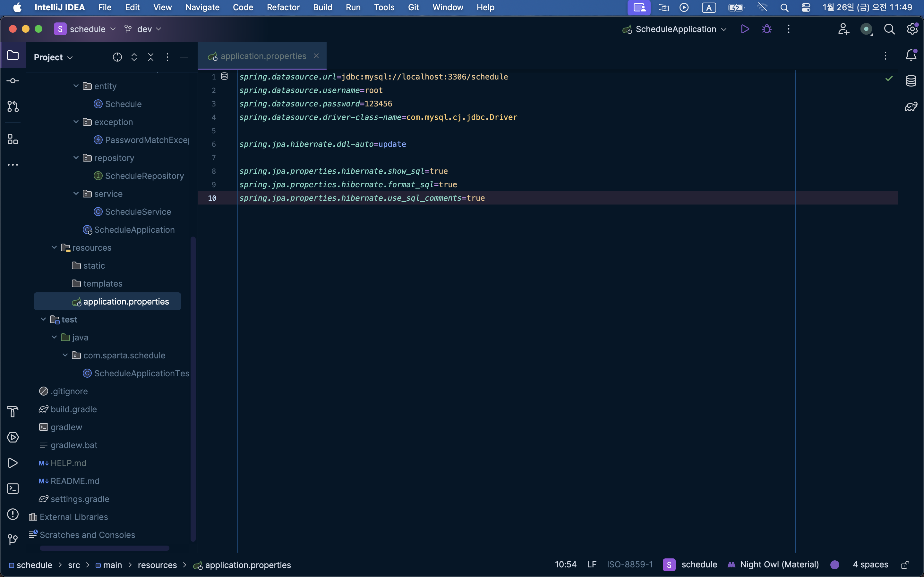Open the Notifications panel
924x577 pixels.
click(x=911, y=56)
